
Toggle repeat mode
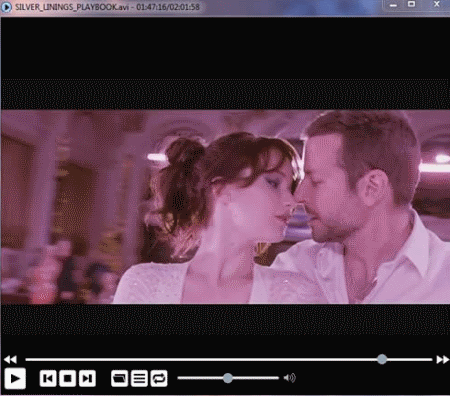(159, 379)
